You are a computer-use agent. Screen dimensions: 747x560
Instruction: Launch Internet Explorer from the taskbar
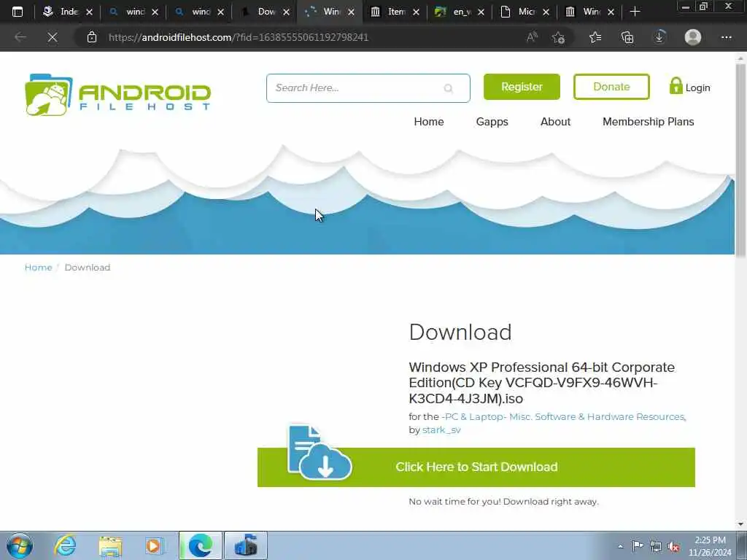(x=65, y=545)
